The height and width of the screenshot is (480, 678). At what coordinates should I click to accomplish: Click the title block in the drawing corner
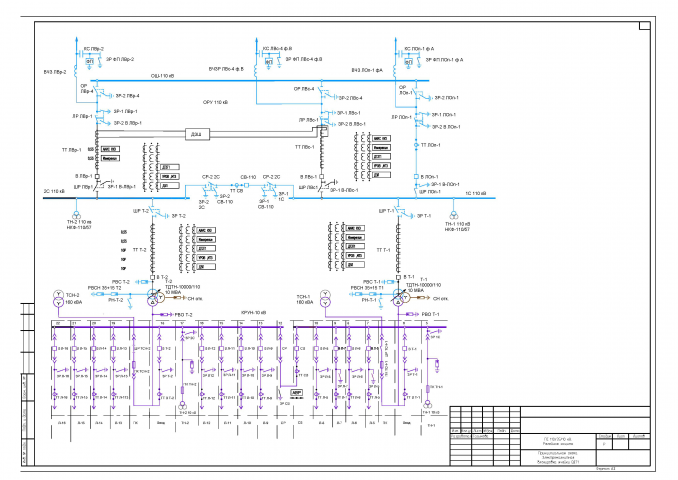(x=550, y=436)
